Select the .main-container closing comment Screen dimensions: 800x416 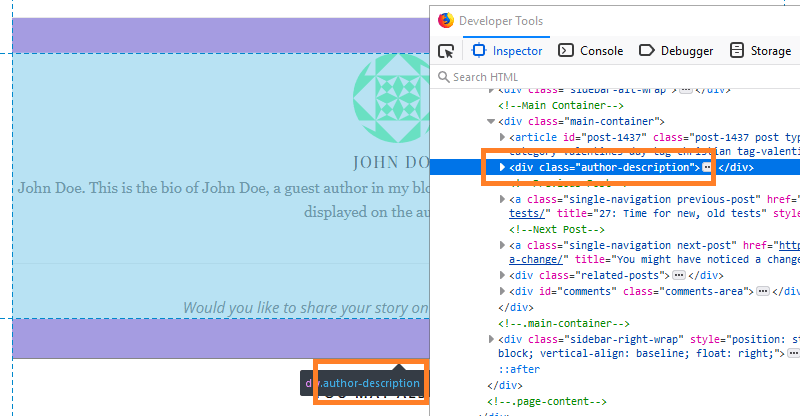(x=564, y=324)
